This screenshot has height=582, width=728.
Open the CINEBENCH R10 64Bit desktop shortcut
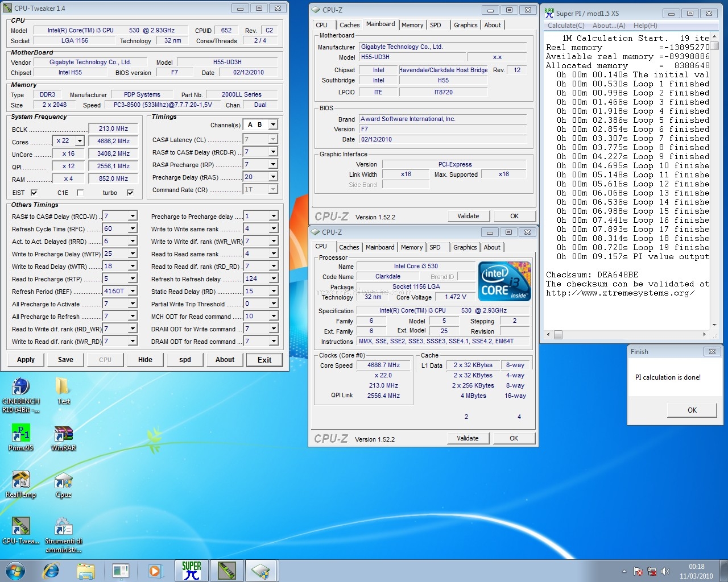coord(21,395)
